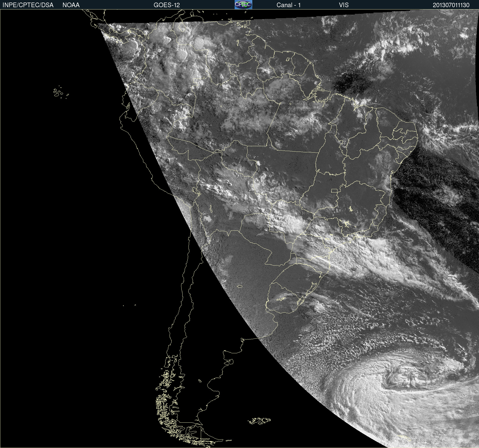The height and width of the screenshot is (448, 479).
Task: Select the NOAA label in header
Action: pos(71,5)
